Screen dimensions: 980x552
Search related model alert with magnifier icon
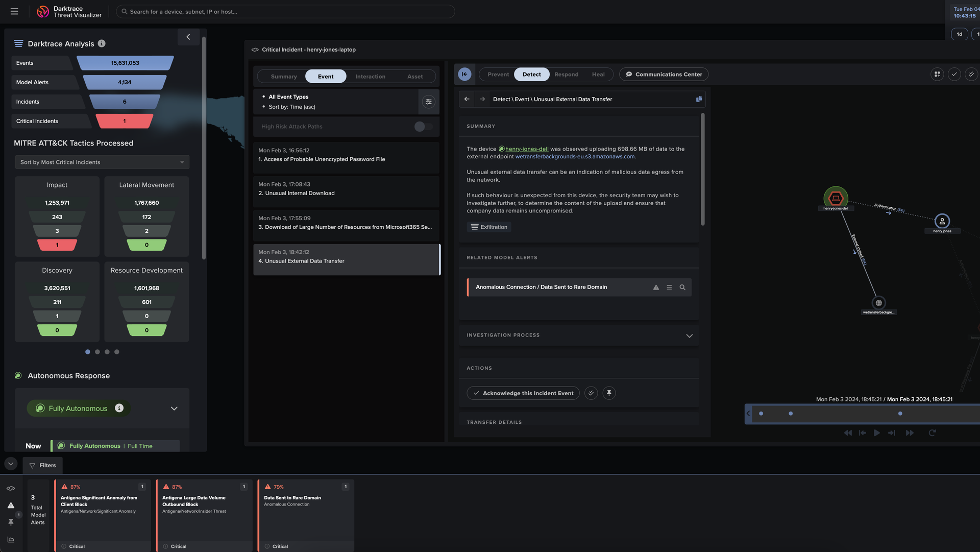[x=682, y=287]
